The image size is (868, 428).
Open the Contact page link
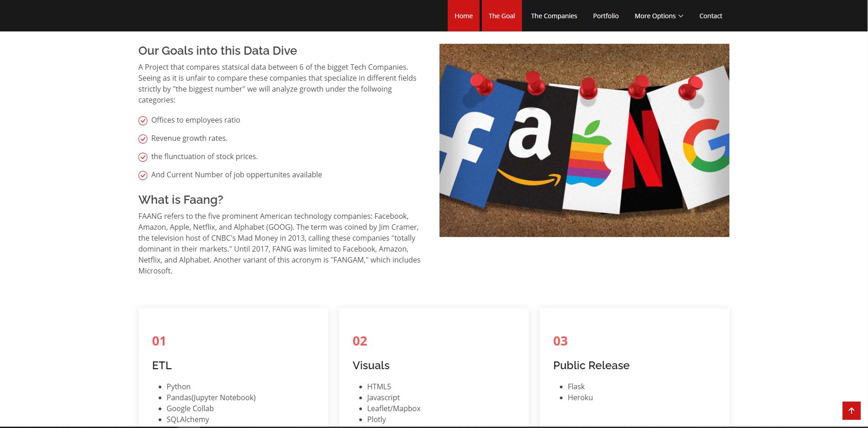[x=710, y=16]
